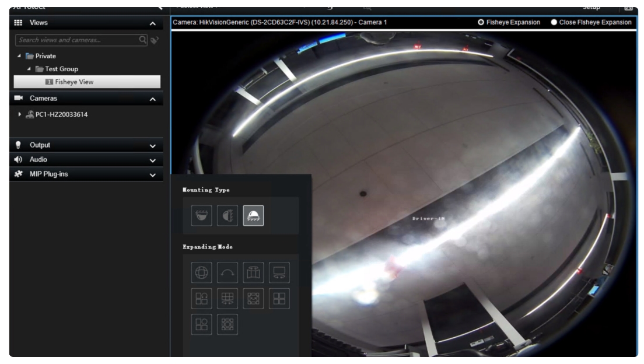Click the Audio panel header label
The image size is (644, 364).
tap(38, 159)
